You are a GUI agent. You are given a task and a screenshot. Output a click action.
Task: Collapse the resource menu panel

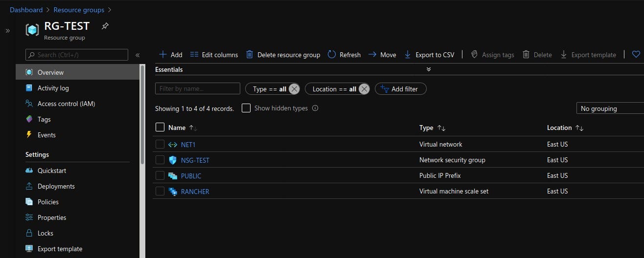coord(138,55)
